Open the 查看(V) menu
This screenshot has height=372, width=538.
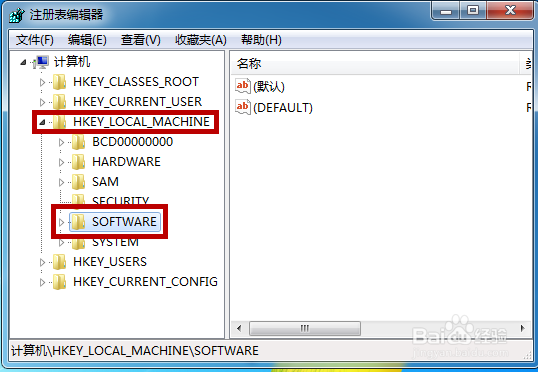pyautogui.click(x=141, y=40)
